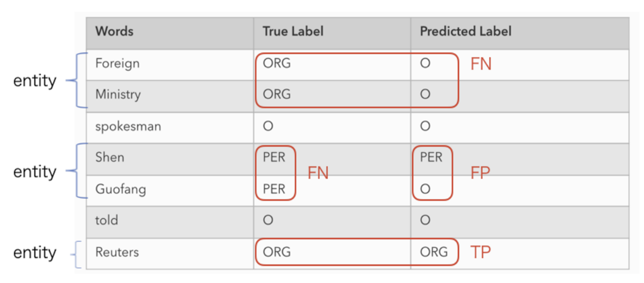This screenshot has width=644, height=283.
Task: Click the red TP annotation label
Action: click(x=480, y=252)
